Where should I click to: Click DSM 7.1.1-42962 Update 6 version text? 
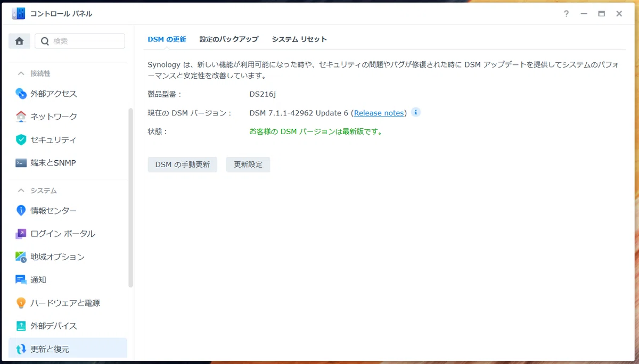pos(299,113)
